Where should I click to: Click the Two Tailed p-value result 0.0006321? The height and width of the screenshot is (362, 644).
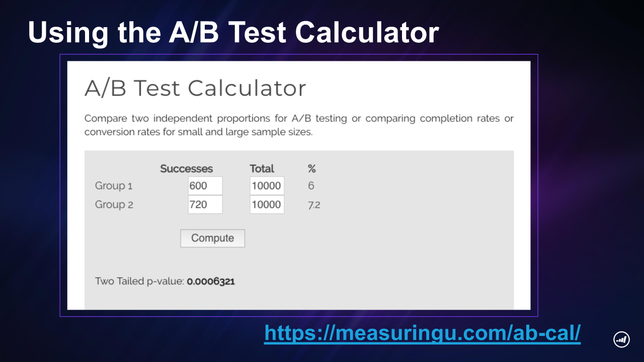point(211,282)
